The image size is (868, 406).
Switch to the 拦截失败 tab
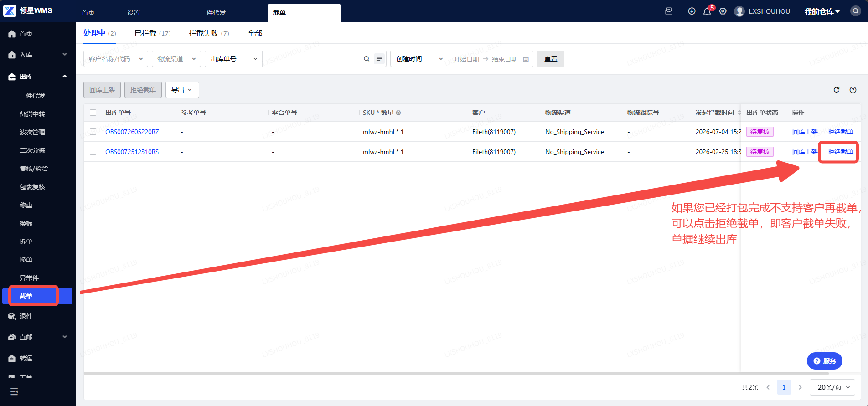[x=209, y=33]
